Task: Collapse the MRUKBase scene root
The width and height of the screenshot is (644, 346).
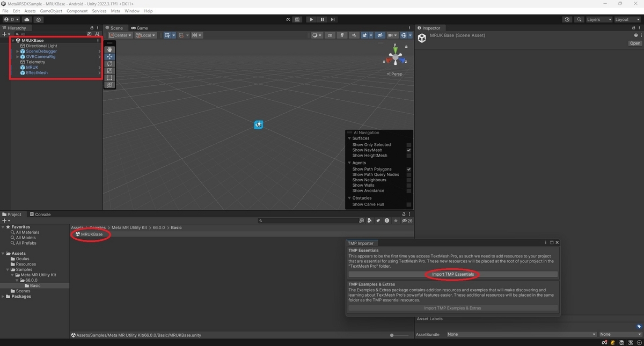Action: [13, 41]
